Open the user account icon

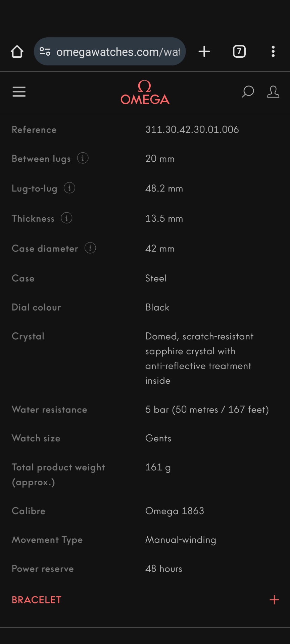[x=273, y=92]
